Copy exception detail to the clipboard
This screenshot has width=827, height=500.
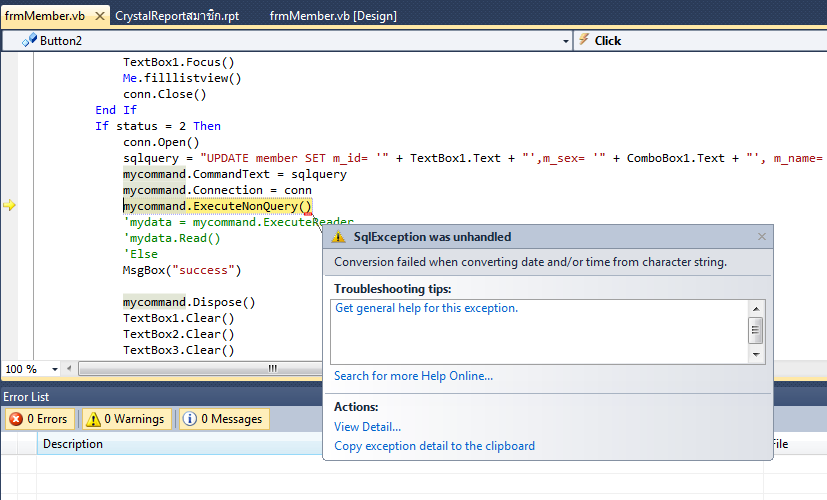[434, 446]
